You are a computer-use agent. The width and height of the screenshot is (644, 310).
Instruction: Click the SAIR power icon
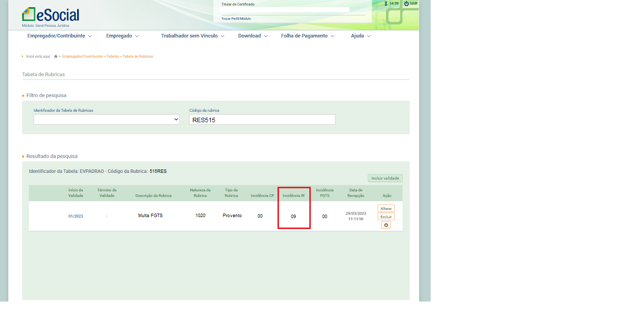[x=406, y=3]
